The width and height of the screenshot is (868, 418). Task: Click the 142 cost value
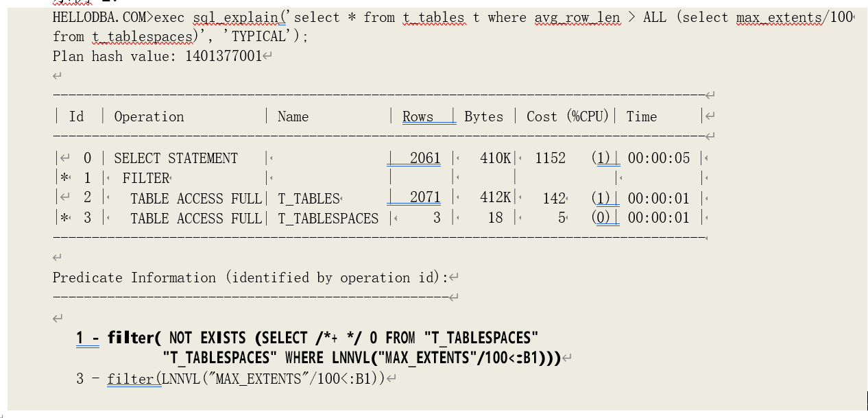point(555,199)
